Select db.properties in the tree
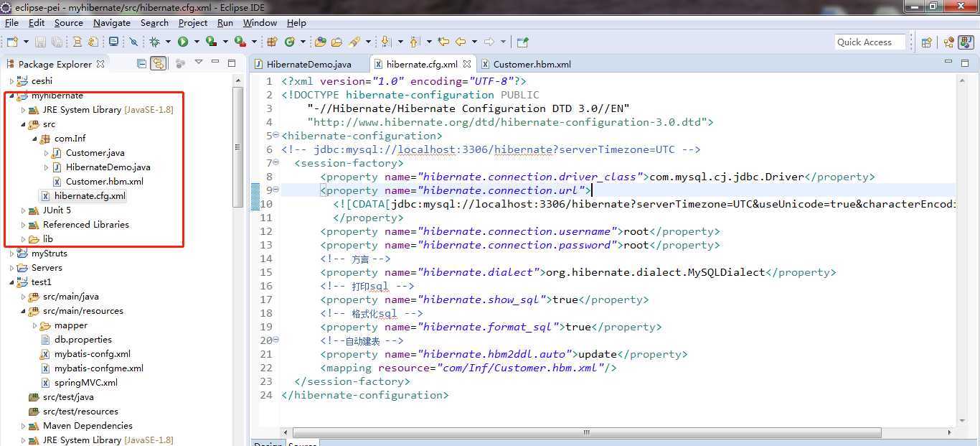Screen dimensions: 980x446 83,340
